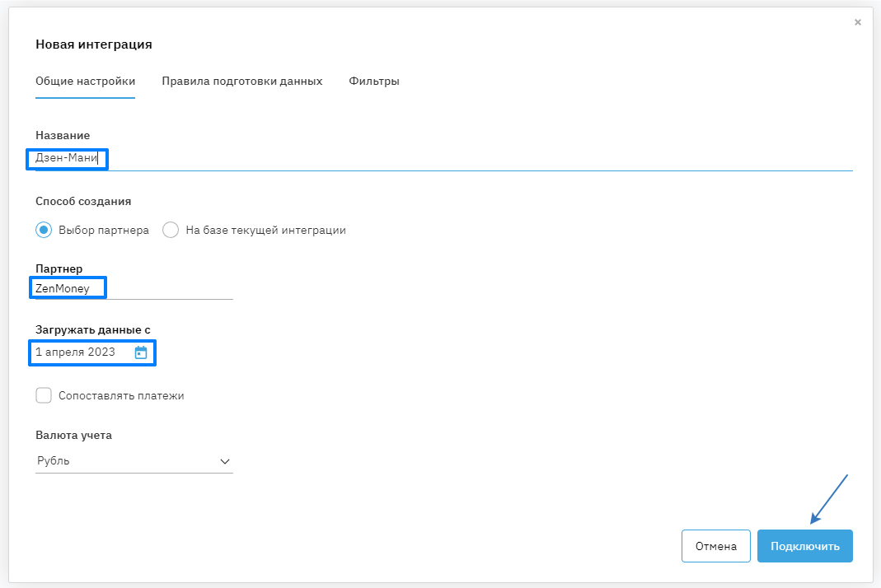Image resolution: width=881 pixels, height=588 pixels.
Task: Click the Партнер field label
Action: 59,268
